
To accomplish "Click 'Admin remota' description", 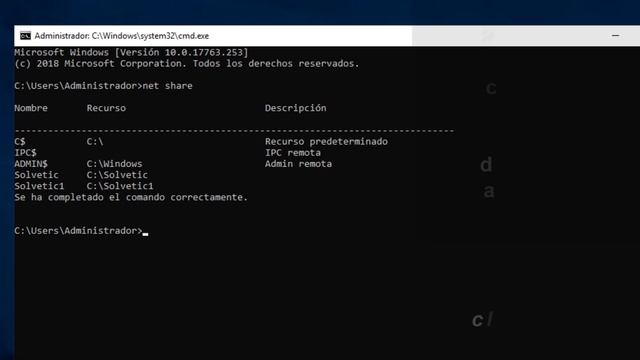I will pos(298,164).
